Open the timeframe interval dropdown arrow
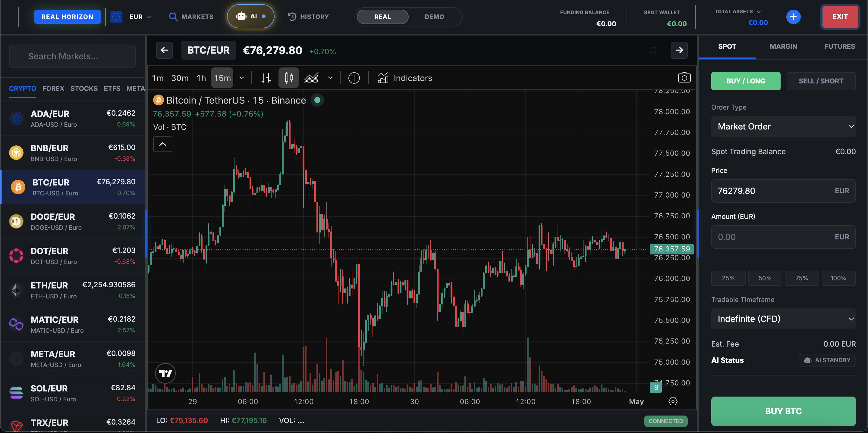Viewport: 868px width, 433px height. click(x=242, y=78)
